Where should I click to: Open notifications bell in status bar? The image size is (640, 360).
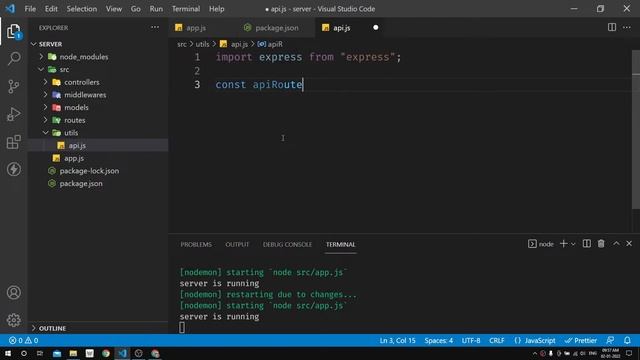tap(627, 340)
